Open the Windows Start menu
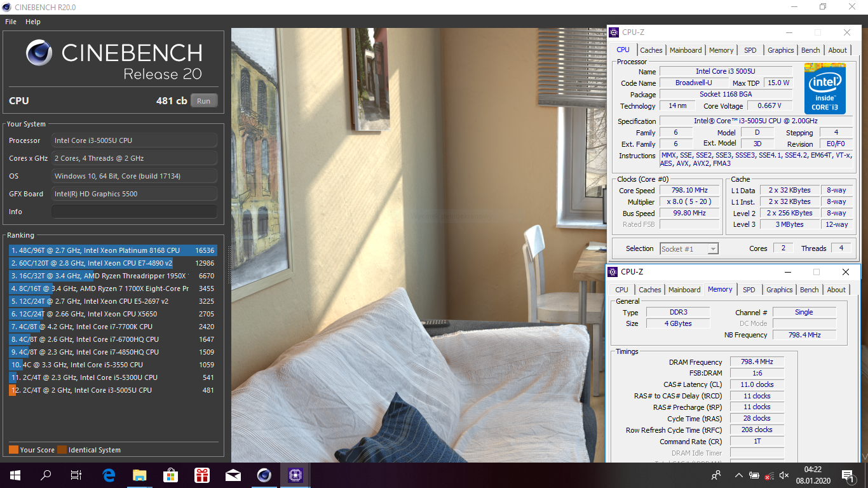This screenshot has width=868, height=488. point(15,475)
